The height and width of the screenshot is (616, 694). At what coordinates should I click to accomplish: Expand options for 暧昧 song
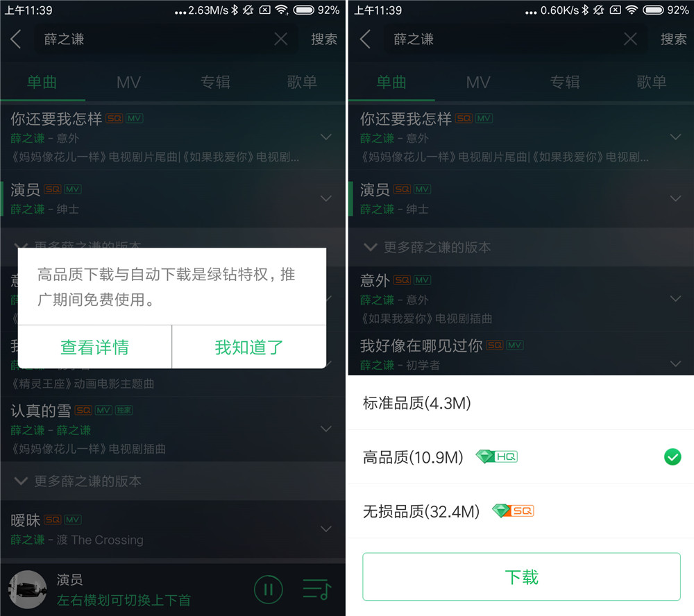point(326,529)
